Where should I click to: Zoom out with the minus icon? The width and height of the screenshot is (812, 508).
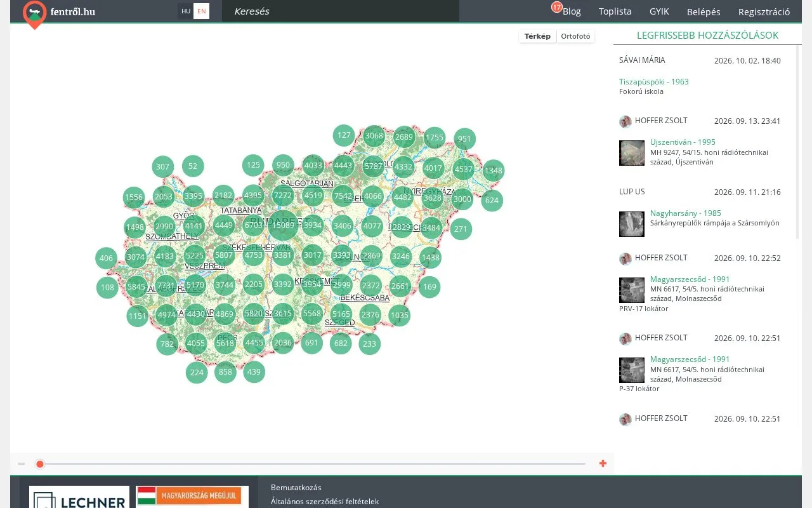coord(21,464)
